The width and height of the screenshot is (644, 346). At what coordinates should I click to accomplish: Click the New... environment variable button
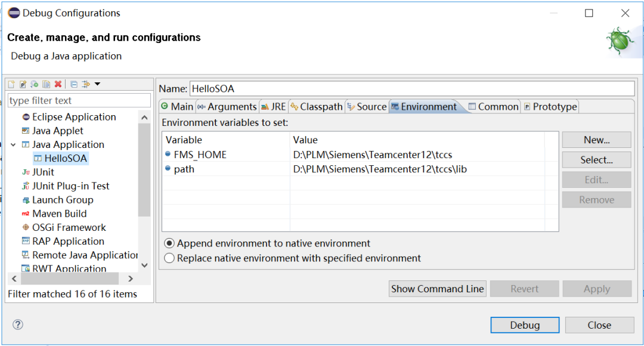596,140
